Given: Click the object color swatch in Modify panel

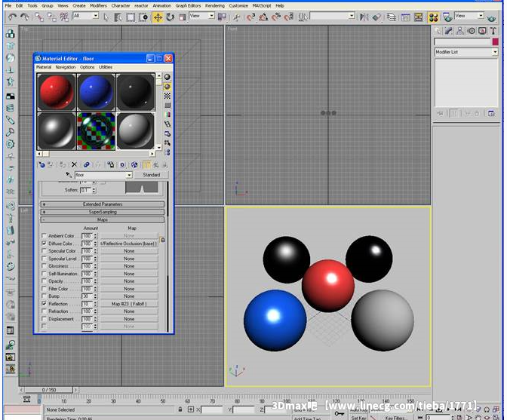Looking at the screenshot, I should 495,41.
